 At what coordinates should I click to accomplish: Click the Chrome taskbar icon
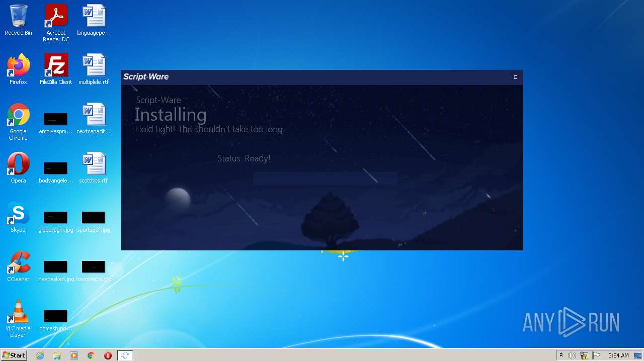tap(91, 355)
